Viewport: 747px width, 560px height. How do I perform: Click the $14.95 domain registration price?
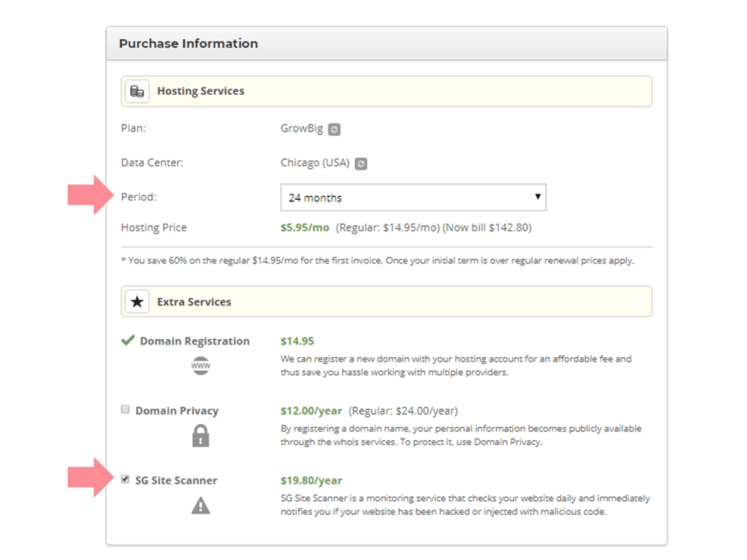pyautogui.click(x=297, y=341)
